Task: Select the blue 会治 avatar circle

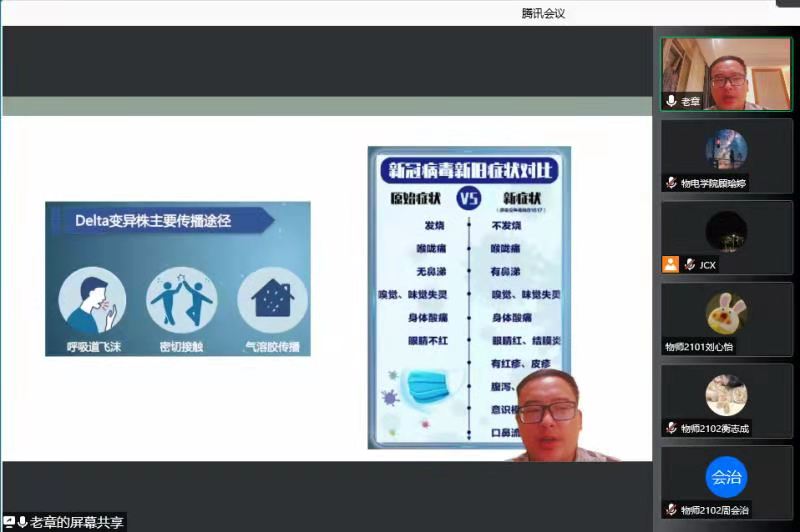Action: click(x=726, y=477)
